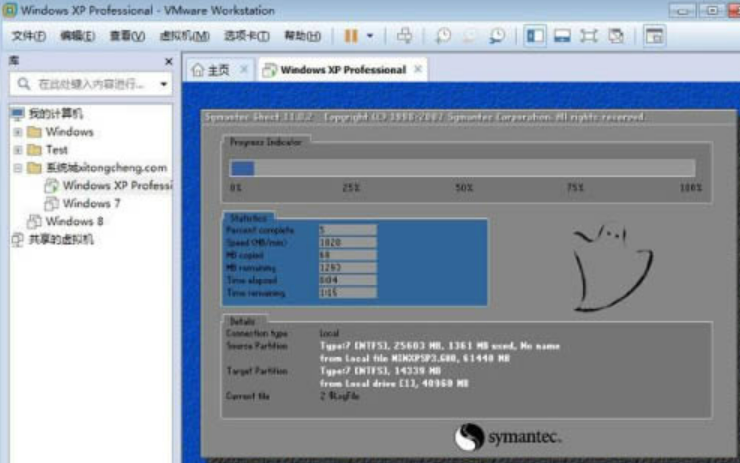Click the thumbnail bar view icon
The height and width of the screenshot is (463, 740).
[x=562, y=36]
